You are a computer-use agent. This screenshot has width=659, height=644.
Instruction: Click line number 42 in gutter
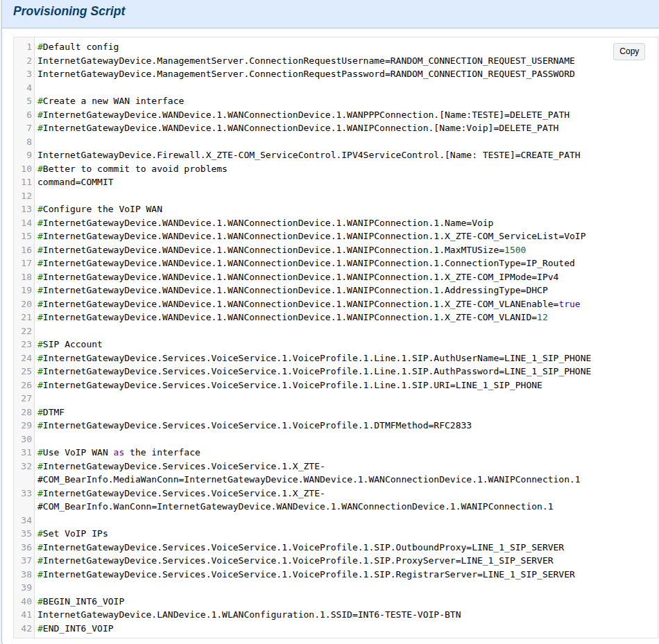(x=26, y=629)
